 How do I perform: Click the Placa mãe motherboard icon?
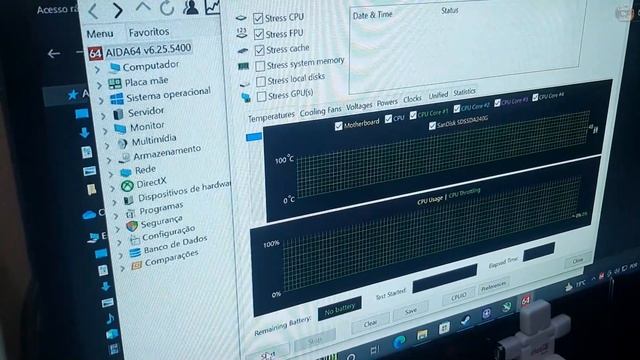click(x=115, y=84)
